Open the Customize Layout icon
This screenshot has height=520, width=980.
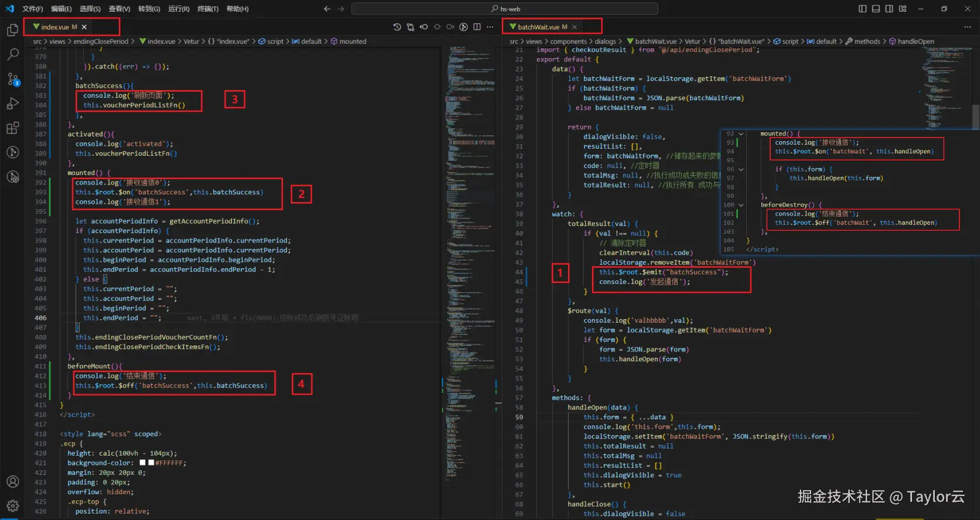(x=903, y=9)
